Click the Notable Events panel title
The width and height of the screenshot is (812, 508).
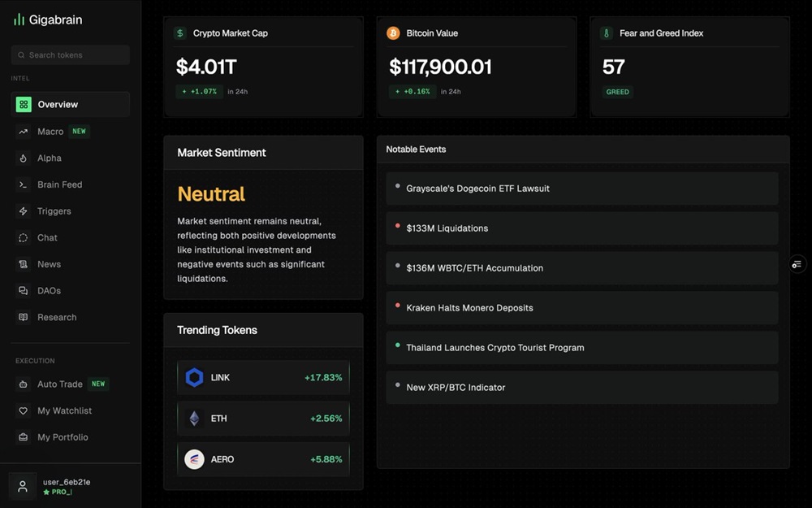pos(416,150)
